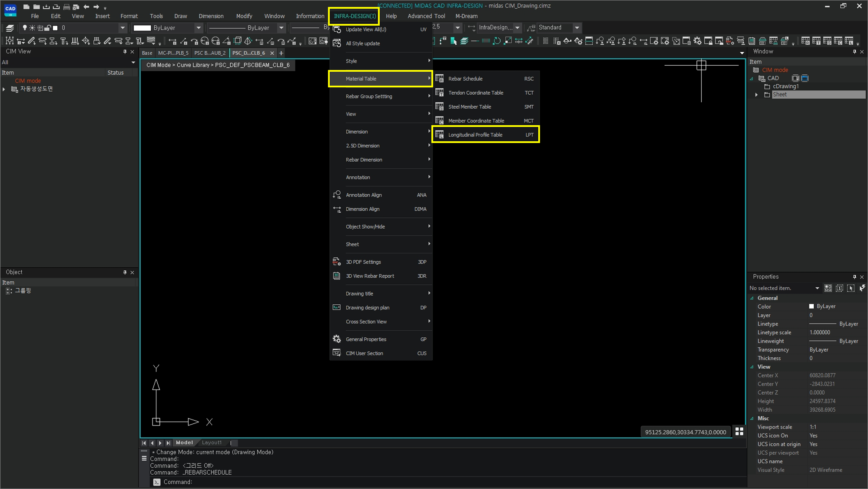
Task: Open the ByLayer color dropdown
Action: tap(199, 28)
